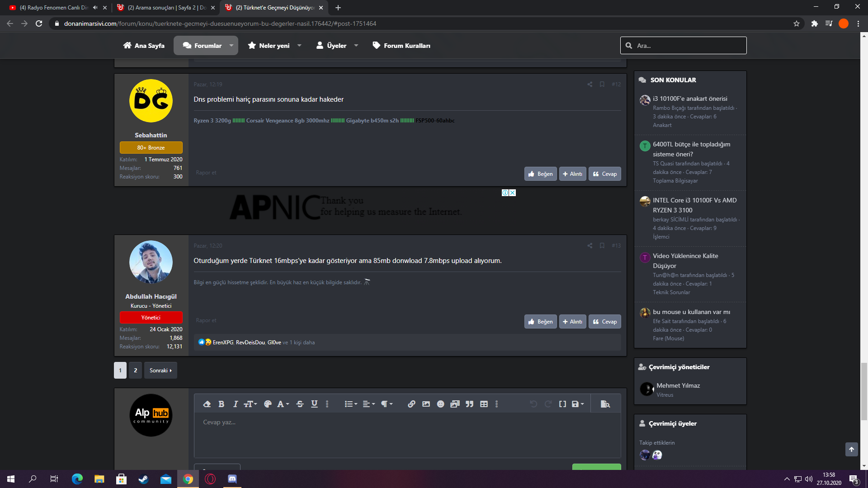
Task: Open the Forum Kuralları menu item
Action: tap(401, 46)
